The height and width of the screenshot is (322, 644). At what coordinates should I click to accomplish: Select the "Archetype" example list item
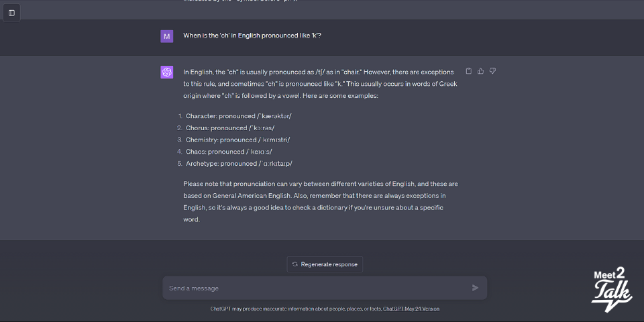(x=239, y=164)
